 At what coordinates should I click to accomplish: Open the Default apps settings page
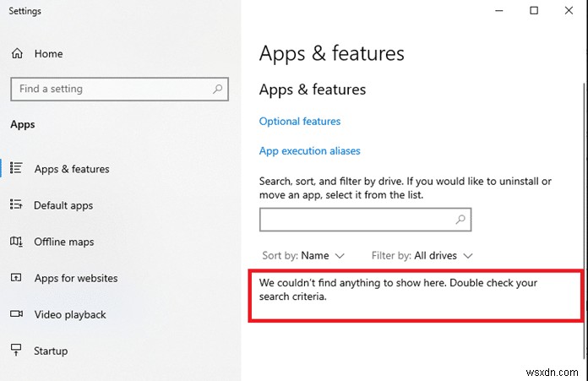point(63,205)
